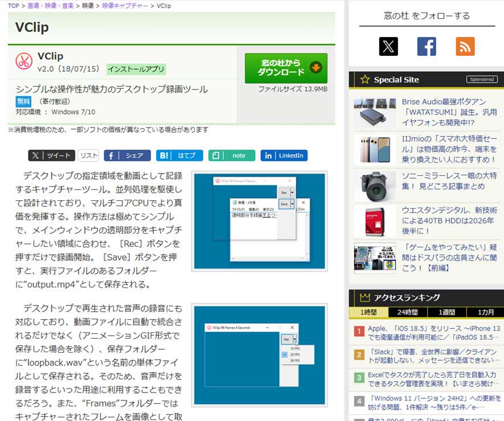
Task: Select the 1カ月 ranking tab
Action: coord(486,312)
